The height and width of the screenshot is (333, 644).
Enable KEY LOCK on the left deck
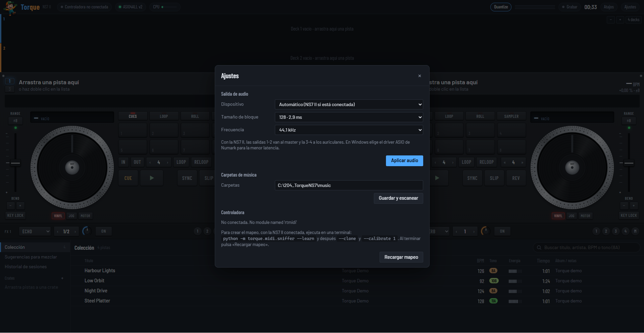(15, 216)
